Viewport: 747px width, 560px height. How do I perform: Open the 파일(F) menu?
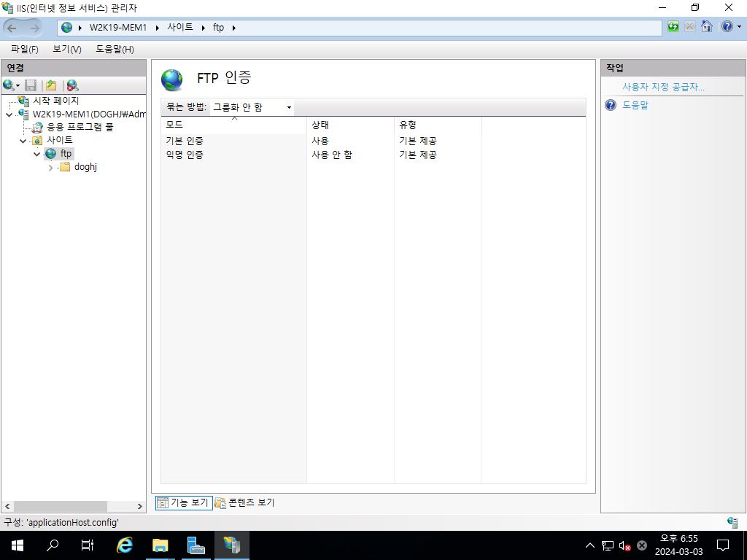pyautogui.click(x=25, y=49)
